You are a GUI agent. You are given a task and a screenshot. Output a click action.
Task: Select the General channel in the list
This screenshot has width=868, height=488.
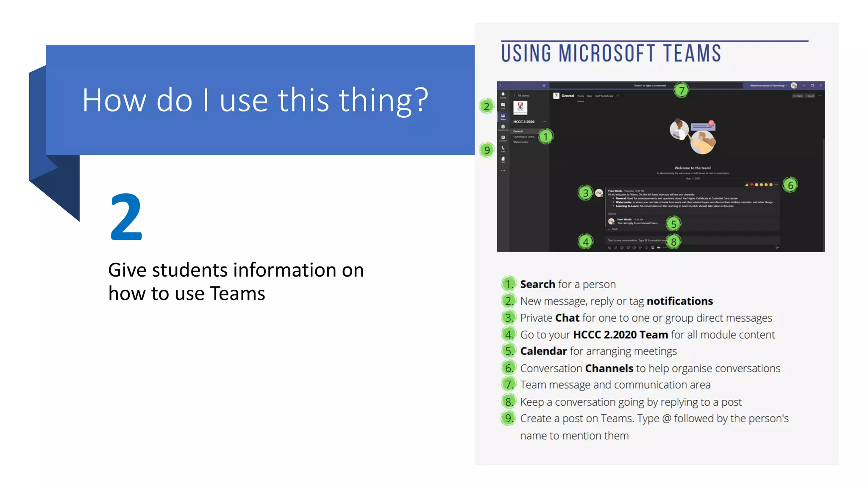click(x=529, y=131)
